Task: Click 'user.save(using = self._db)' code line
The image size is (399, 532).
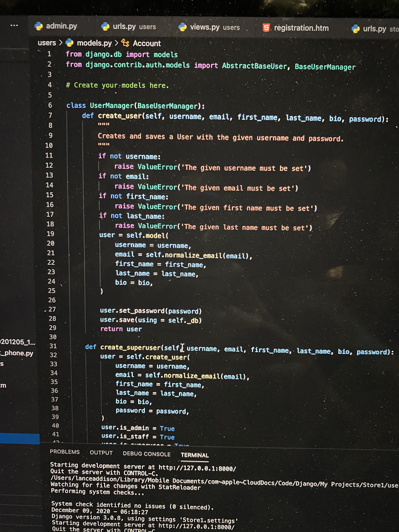Action: (x=151, y=320)
